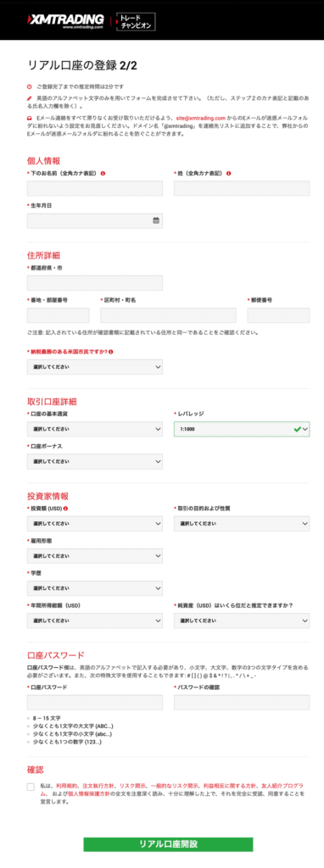324x868 pixels.
Task: Click info icon next to first name label
Action: coord(103,173)
